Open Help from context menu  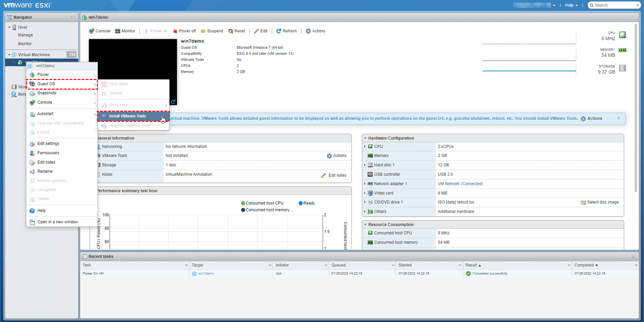coord(62,210)
